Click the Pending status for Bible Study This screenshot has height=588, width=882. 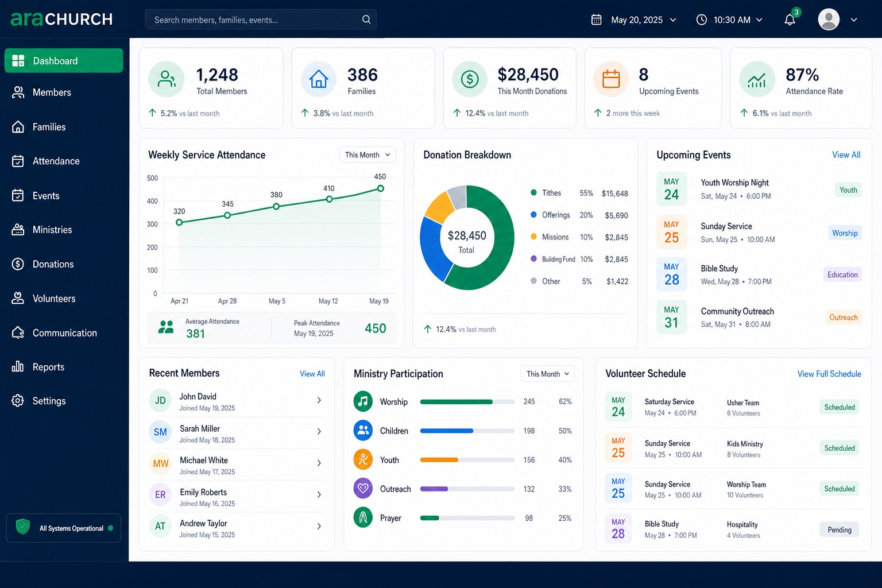[840, 529]
